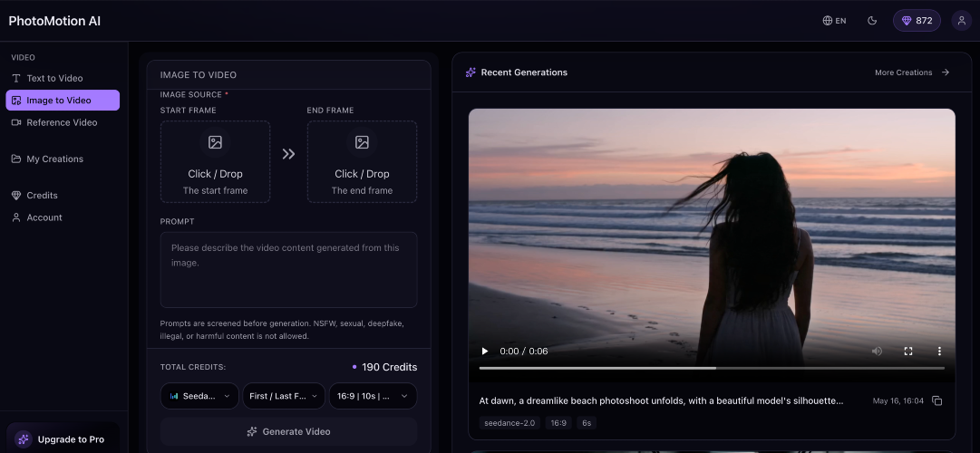This screenshot has height=453, width=980.
Task: Enter fullscreen on the video player
Action: coord(908,352)
